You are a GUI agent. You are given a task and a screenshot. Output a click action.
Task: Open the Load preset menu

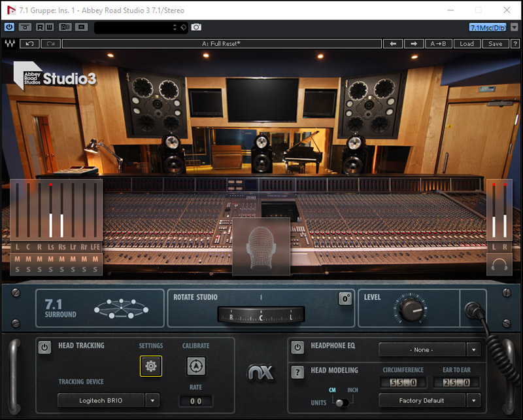(x=467, y=44)
